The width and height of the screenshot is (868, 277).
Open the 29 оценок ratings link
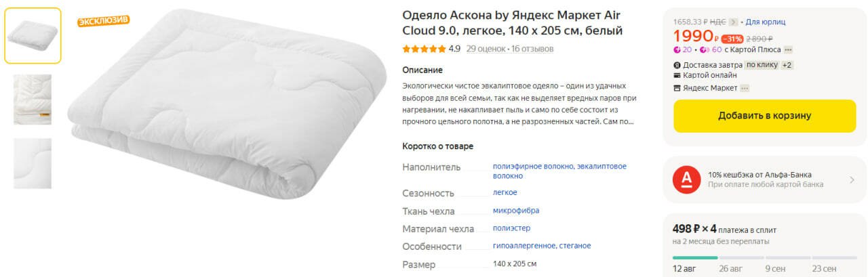click(x=486, y=49)
